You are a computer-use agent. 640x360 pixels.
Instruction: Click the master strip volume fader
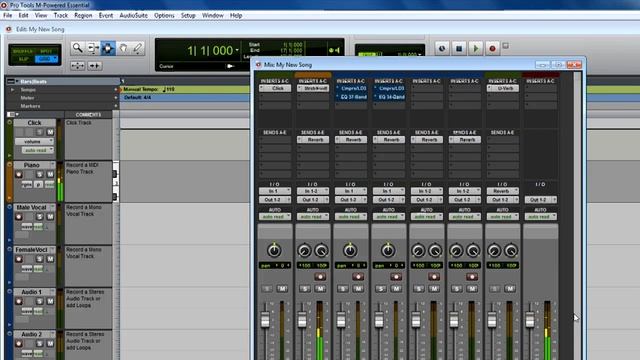pyautogui.click(x=529, y=320)
